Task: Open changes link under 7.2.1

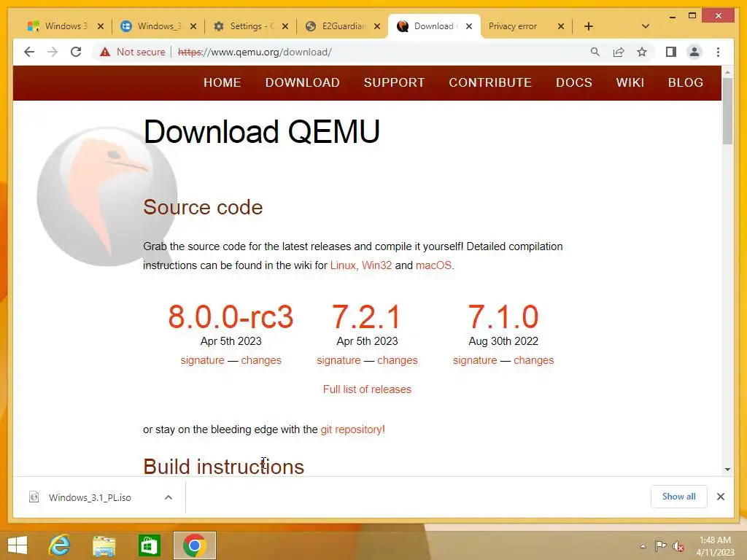Action: pos(398,360)
